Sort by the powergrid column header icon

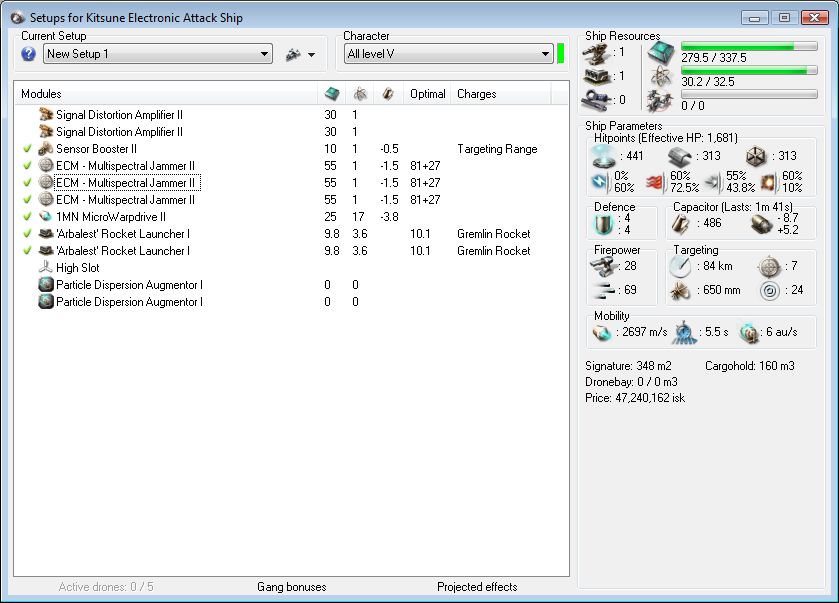pos(360,94)
